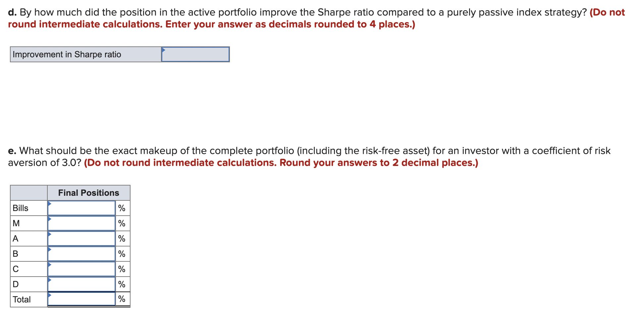This screenshot has width=644, height=320.
Task: Click the blue flag marker in the A row
Action: coord(50,234)
